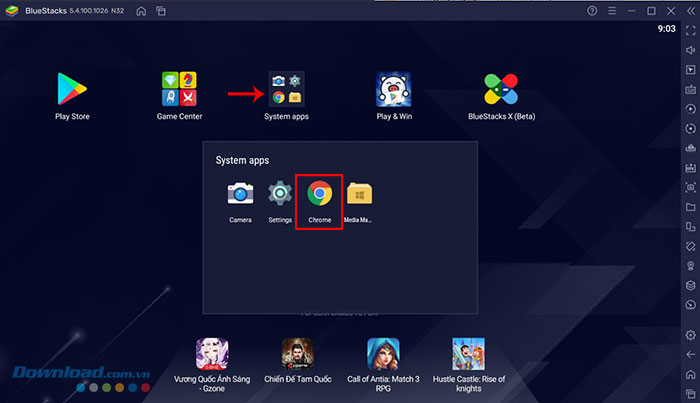
Task: Toggle fullscreen mode in side toolbar
Action: pyautogui.click(x=689, y=29)
